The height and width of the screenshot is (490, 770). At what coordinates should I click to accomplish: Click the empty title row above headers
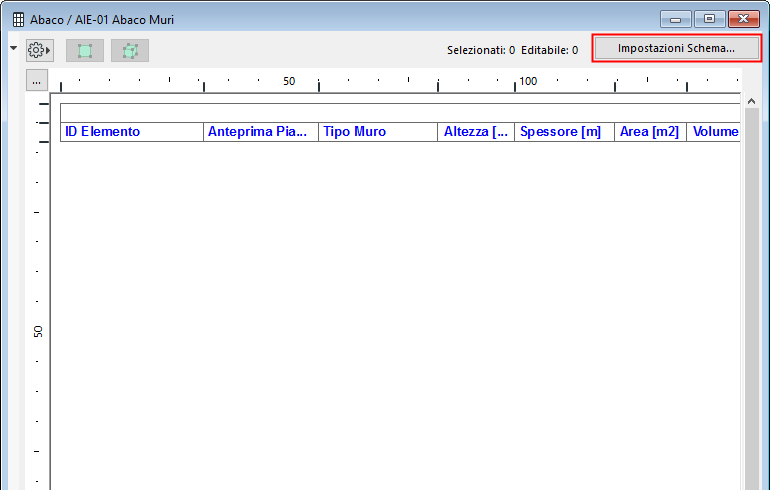tap(400, 113)
